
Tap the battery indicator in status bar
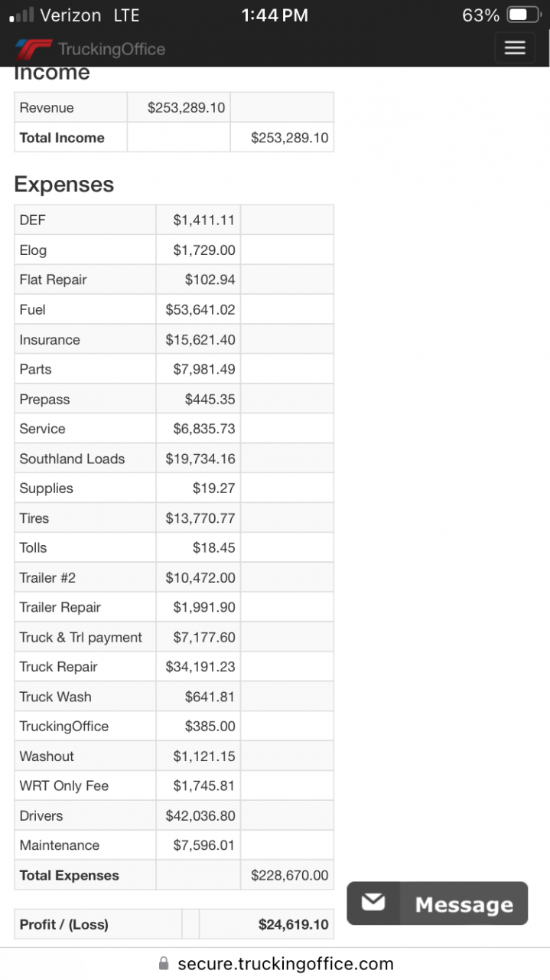click(524, 15)
